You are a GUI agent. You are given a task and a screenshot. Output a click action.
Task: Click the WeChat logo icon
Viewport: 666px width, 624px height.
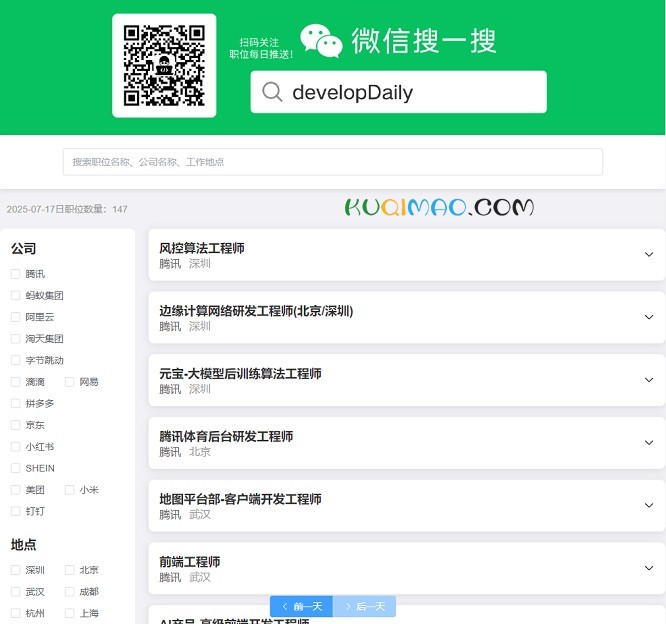tap(321, 41)
